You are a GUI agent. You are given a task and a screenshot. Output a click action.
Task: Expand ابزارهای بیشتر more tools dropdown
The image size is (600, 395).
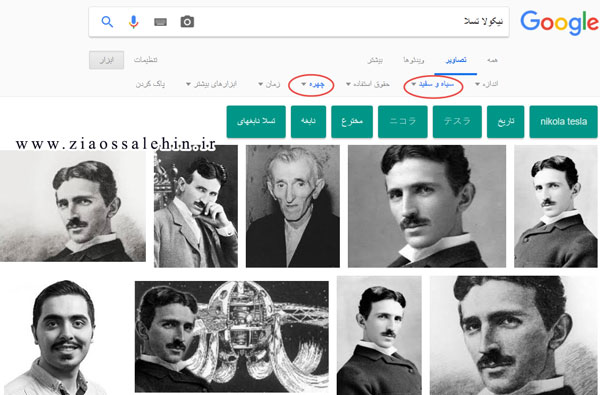211,84
